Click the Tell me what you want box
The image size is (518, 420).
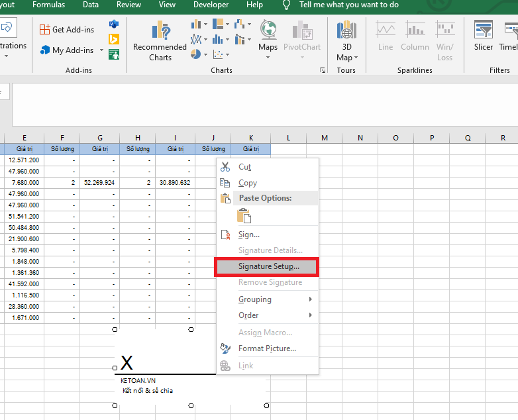348,5
